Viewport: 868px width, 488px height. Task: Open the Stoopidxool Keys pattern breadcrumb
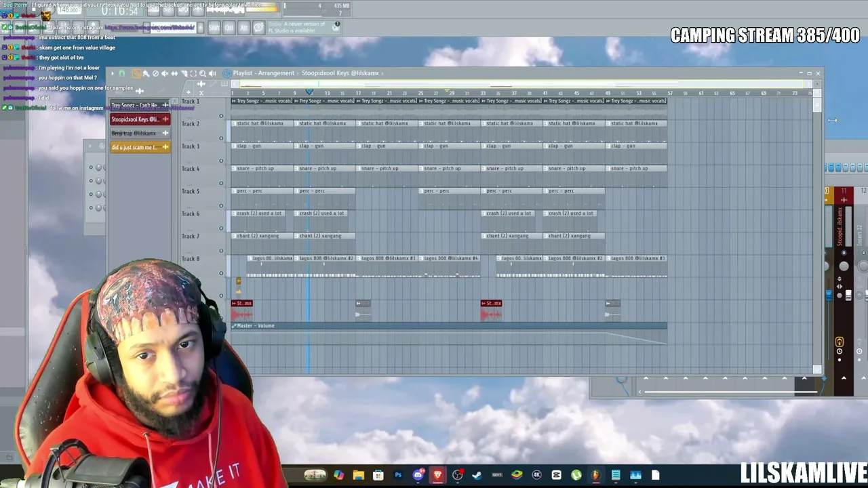click(340, 73)
